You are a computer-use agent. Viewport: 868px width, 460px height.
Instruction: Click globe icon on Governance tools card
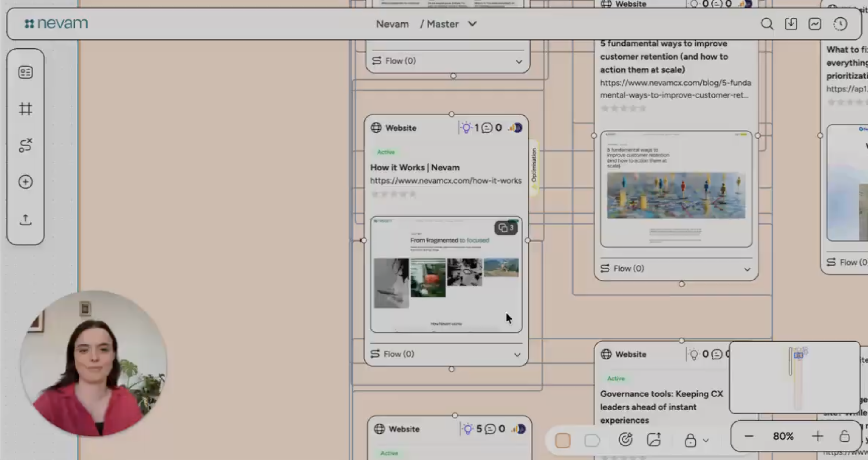[x=606, y=354]
